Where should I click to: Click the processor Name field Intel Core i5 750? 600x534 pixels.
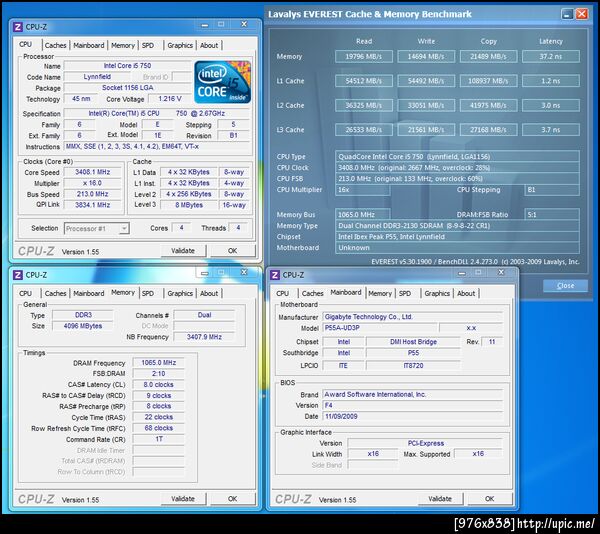127,66
